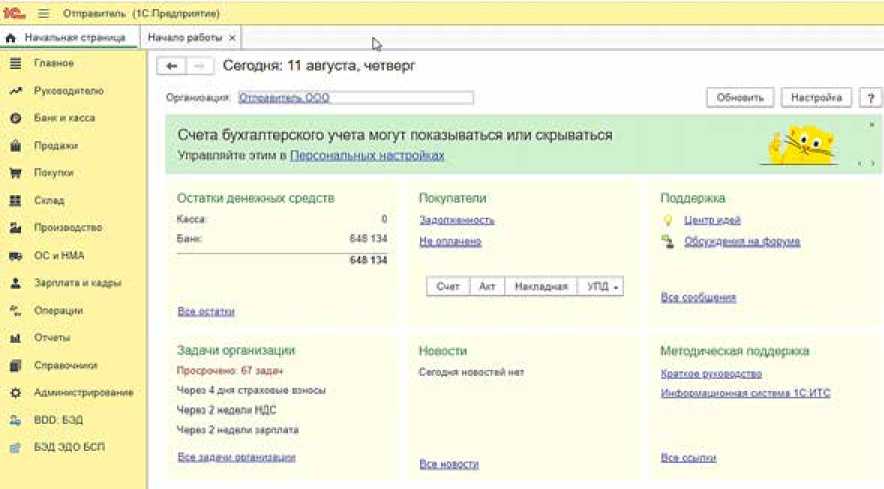The image size is (884, 489).
Task: Open the hamburger main menu icon
Action: pos(43,13)
